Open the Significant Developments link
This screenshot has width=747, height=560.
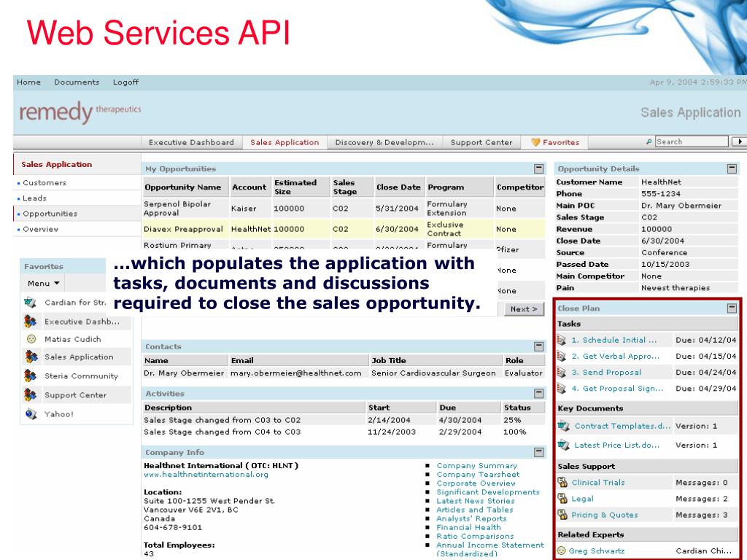pyautogui.click(x=488, y=492)
